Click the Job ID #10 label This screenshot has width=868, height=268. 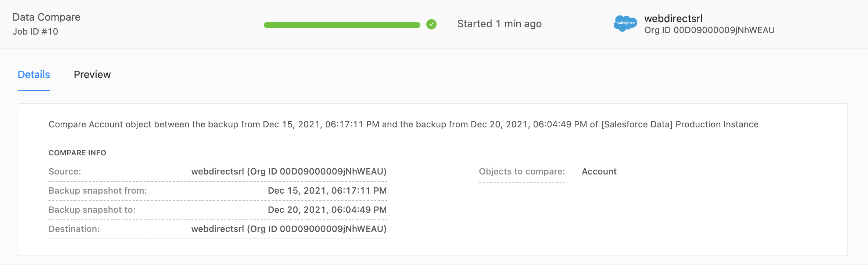[35, 32]
